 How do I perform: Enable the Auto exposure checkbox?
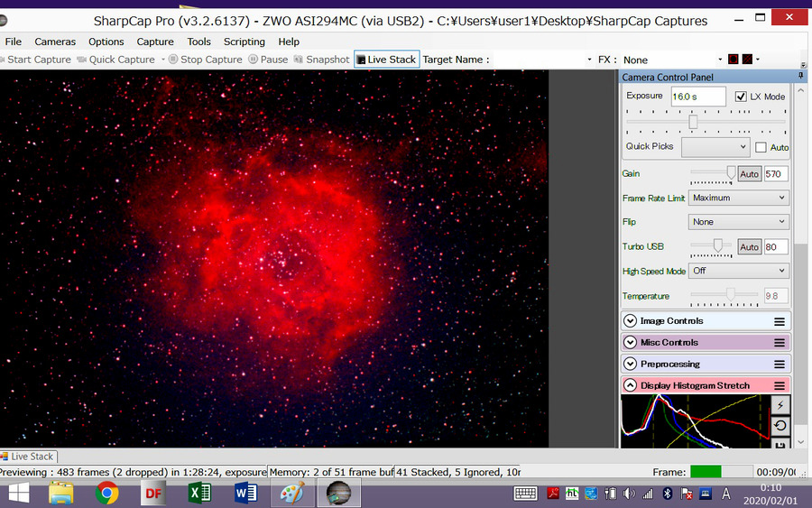coord(761,147)
